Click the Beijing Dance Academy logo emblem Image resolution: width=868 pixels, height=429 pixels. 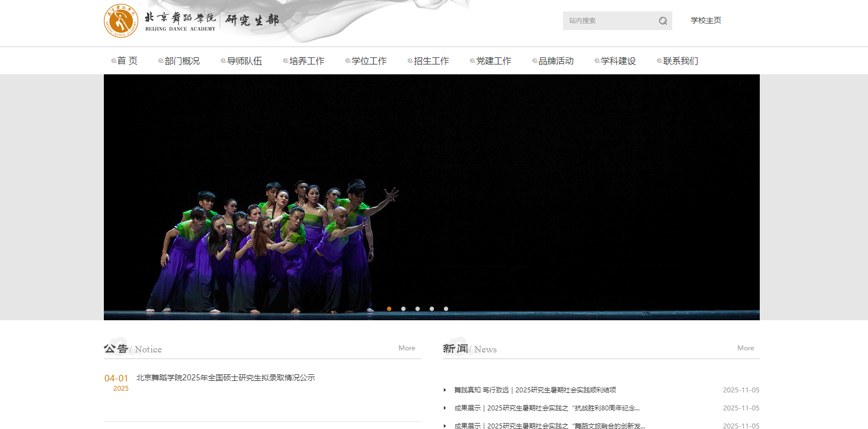point(121,21)
